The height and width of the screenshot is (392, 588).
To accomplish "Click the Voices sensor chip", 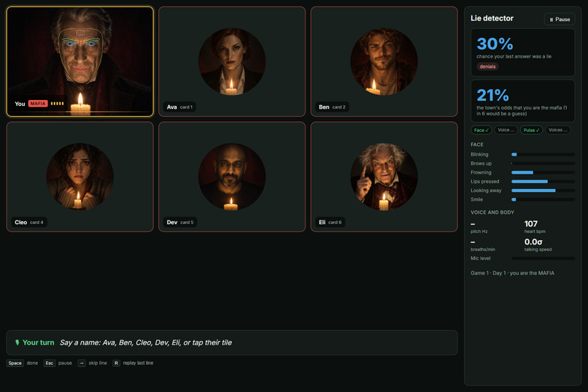I will (x=557, y=130).
